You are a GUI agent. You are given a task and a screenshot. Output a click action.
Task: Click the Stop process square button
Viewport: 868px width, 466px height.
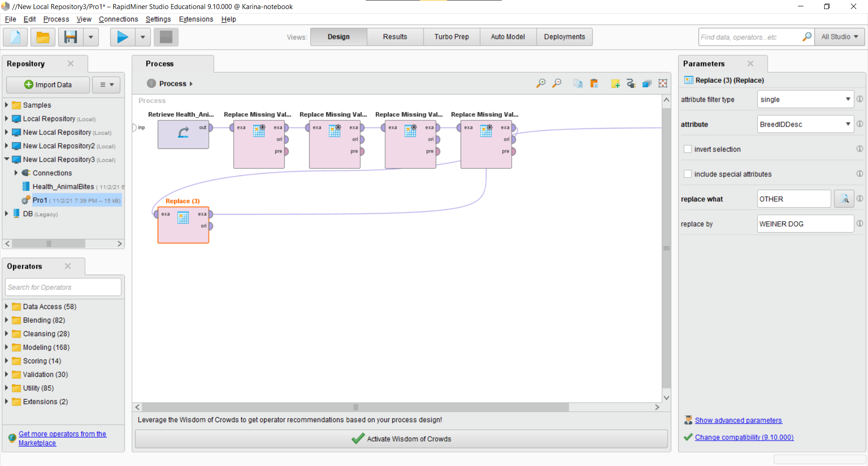click(x=166, y=37)
